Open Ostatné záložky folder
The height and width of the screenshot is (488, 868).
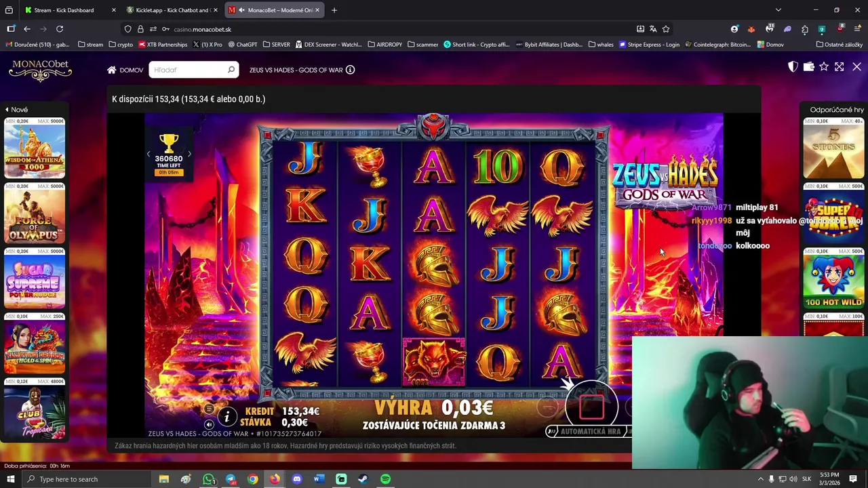click(840, 45)
